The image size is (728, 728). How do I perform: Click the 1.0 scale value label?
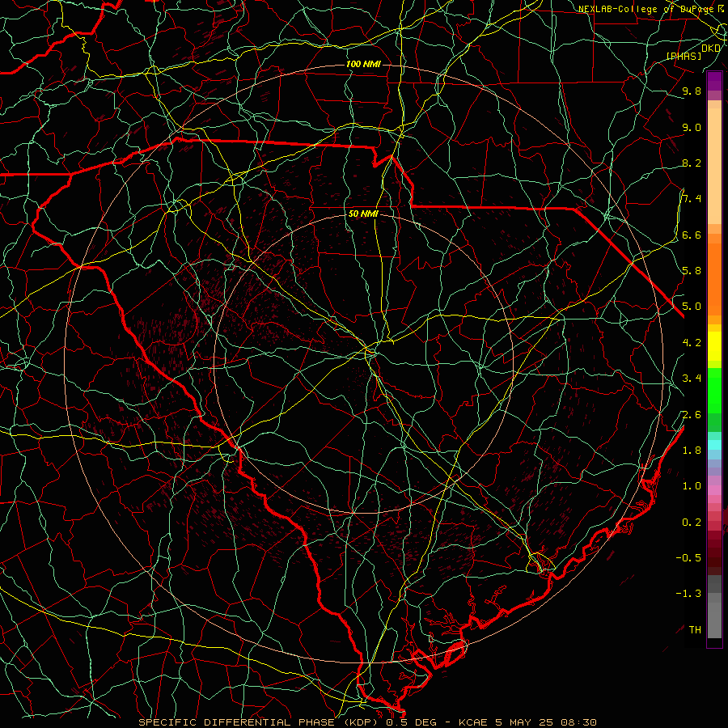pos(692,485)
